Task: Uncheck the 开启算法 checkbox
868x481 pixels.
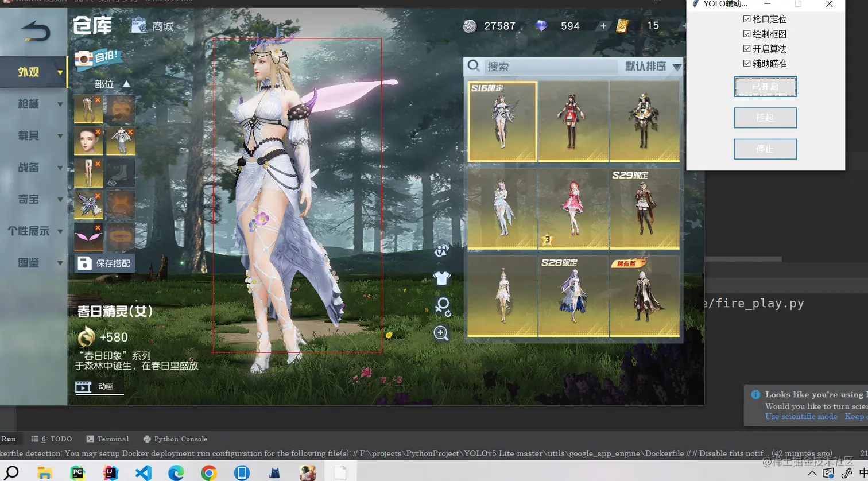Action: tap(747, 49)
